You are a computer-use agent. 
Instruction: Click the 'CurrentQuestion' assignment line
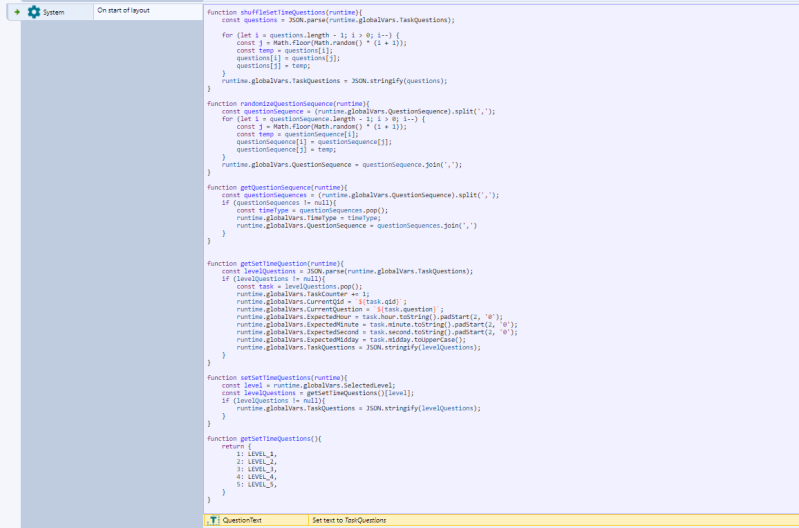(340, 309)
